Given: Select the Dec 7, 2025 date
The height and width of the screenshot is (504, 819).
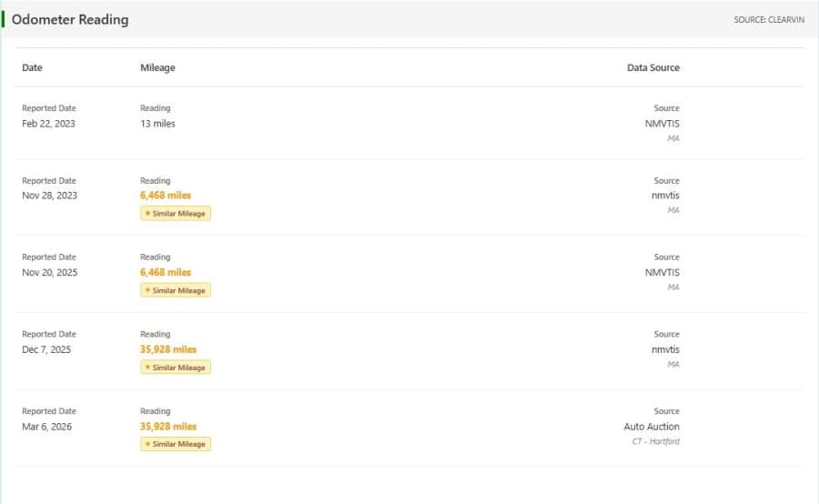Looking at the screenshot, I should [46, 349].
